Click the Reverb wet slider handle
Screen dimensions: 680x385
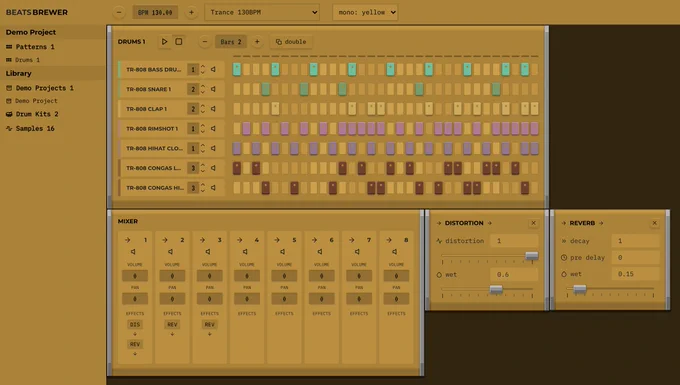pos(580,289)
